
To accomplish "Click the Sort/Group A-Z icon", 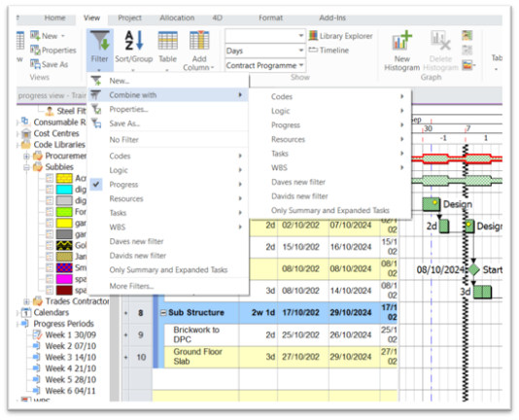I will [x=134, y=41].
